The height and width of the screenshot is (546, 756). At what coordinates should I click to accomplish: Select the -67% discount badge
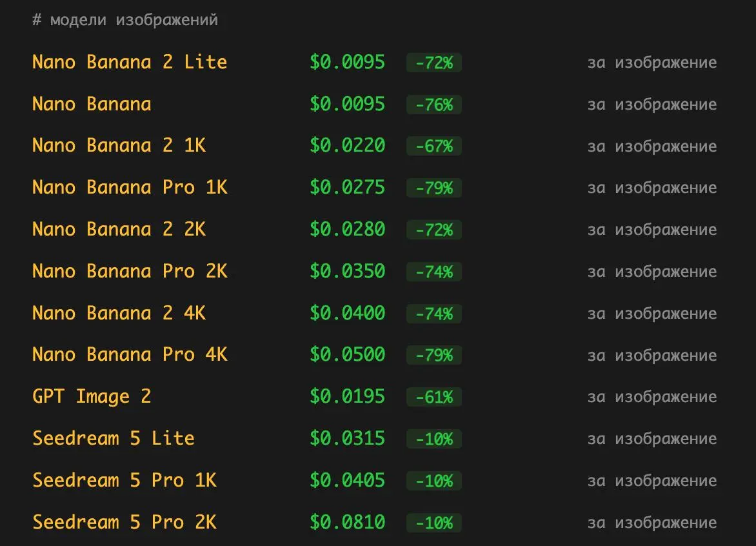[434, 146]
